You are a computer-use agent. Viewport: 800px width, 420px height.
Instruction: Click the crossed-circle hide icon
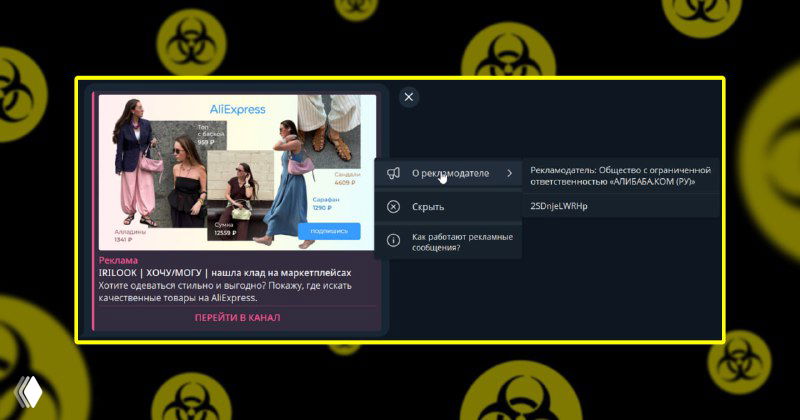pos(393,207)
